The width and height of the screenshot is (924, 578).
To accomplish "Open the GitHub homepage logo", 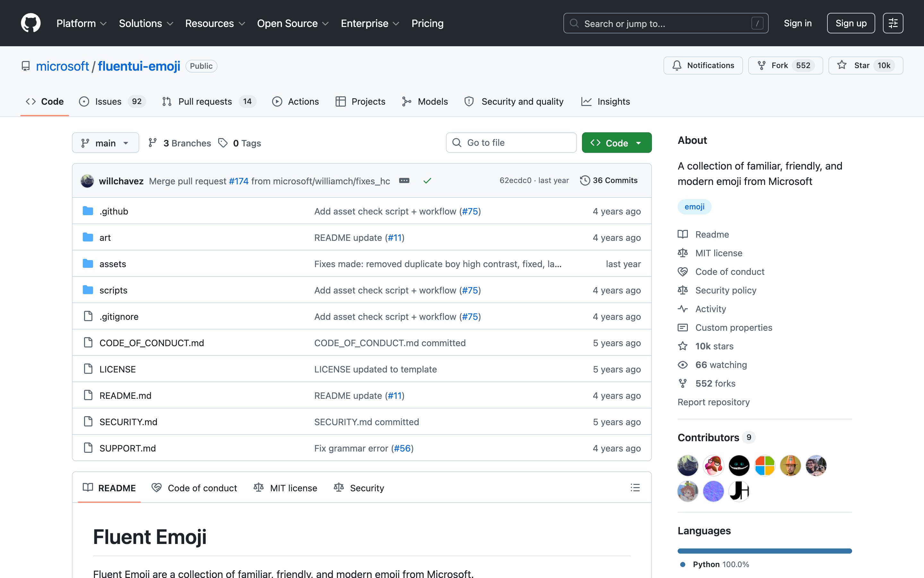I will pos(30,23).
